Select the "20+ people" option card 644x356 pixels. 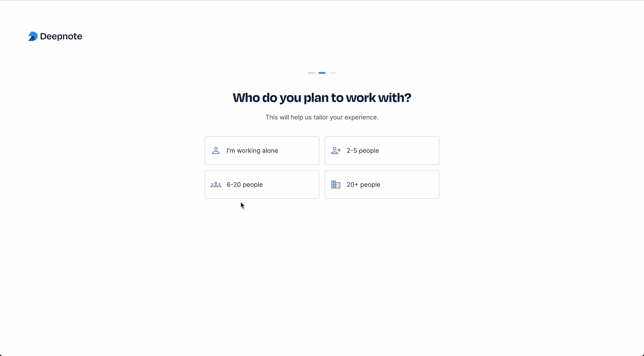(x=382, y=184)
